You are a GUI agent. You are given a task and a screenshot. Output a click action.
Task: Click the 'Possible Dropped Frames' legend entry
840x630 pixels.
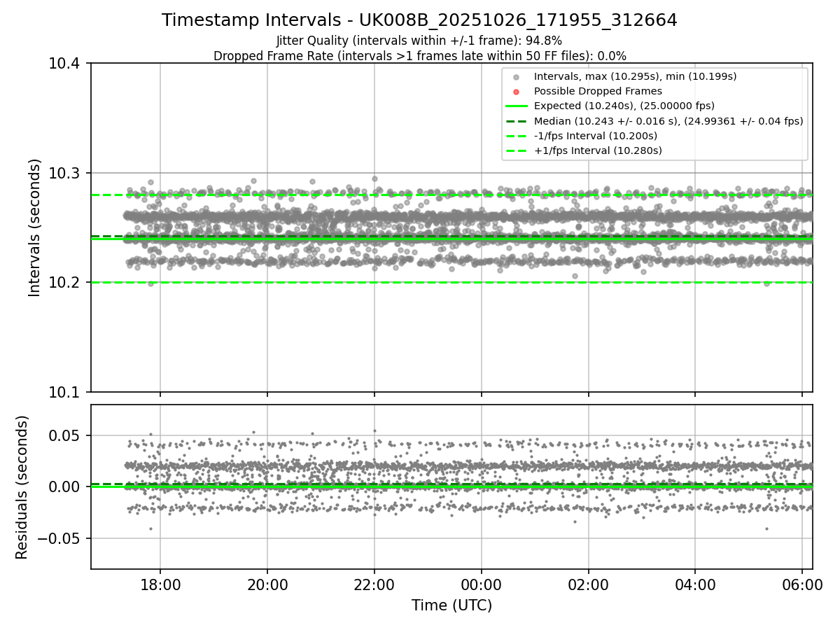(x=598, y=91)
